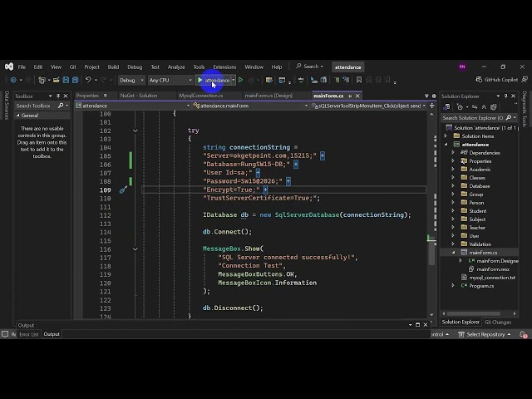Open the attendance start target dropdown arrow
Image resolution: width=532 pixels, height=399 pixels.
pos(234,80)
